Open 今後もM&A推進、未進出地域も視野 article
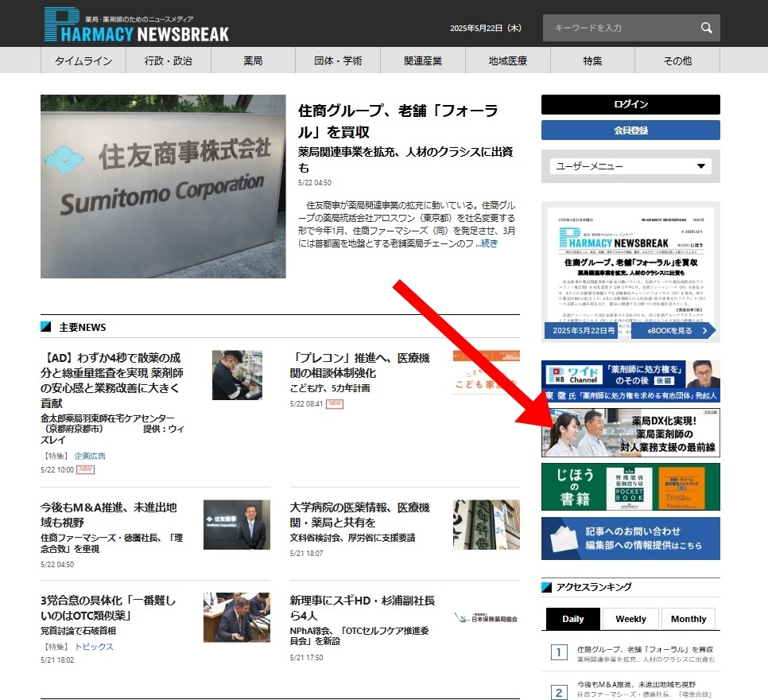Image resolution: width=768 pixels, height=700 pixels. click(109, 515)
